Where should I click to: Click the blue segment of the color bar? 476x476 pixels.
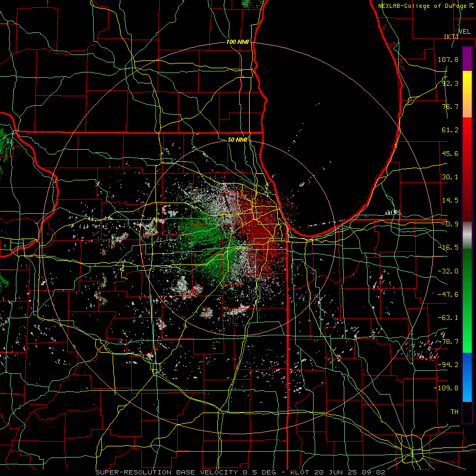(x=467, y=377)
